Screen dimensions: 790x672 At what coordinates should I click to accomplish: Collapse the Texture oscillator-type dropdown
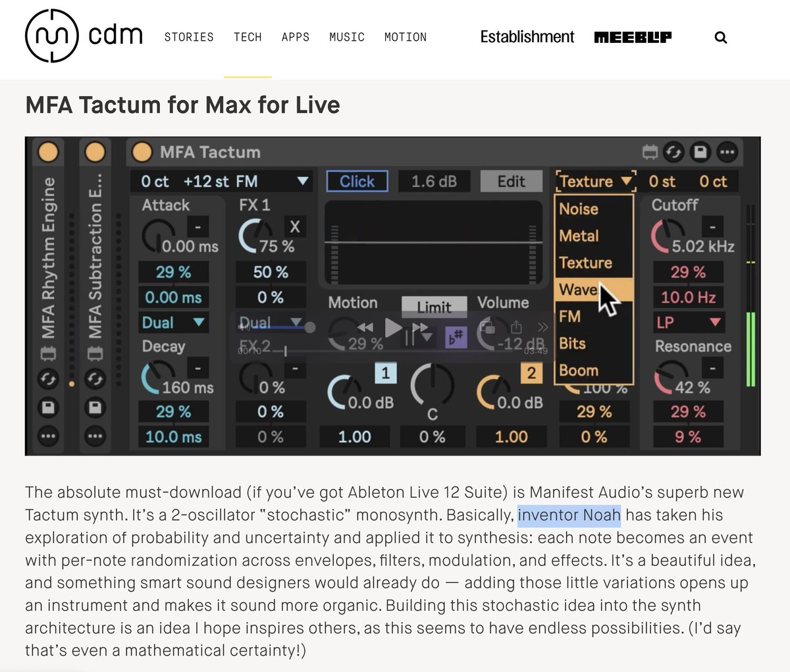[595, 181]
